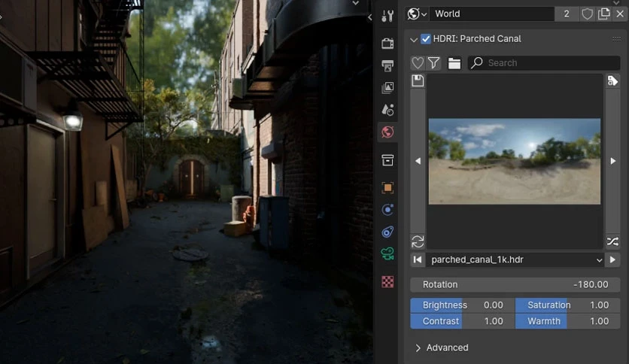Screen dimensions: 629x364
Task: Open the Tool properties tab
Action: (x=387, y=16)
